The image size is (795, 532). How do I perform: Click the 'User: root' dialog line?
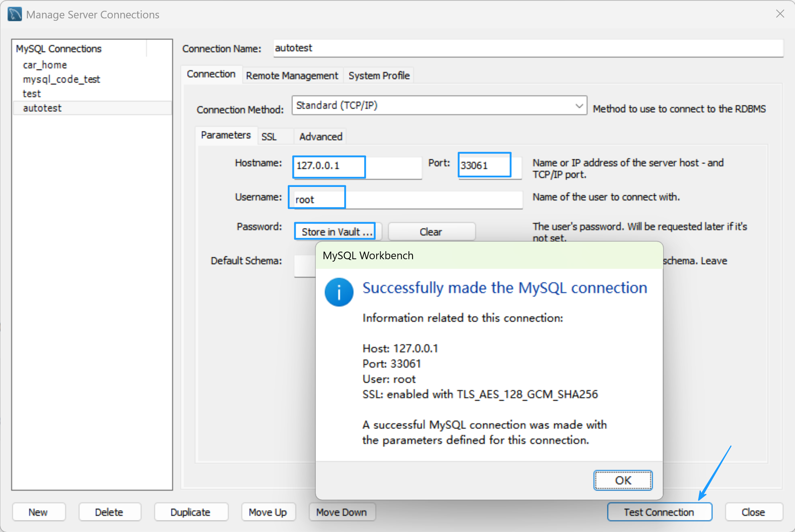point(389,379)
